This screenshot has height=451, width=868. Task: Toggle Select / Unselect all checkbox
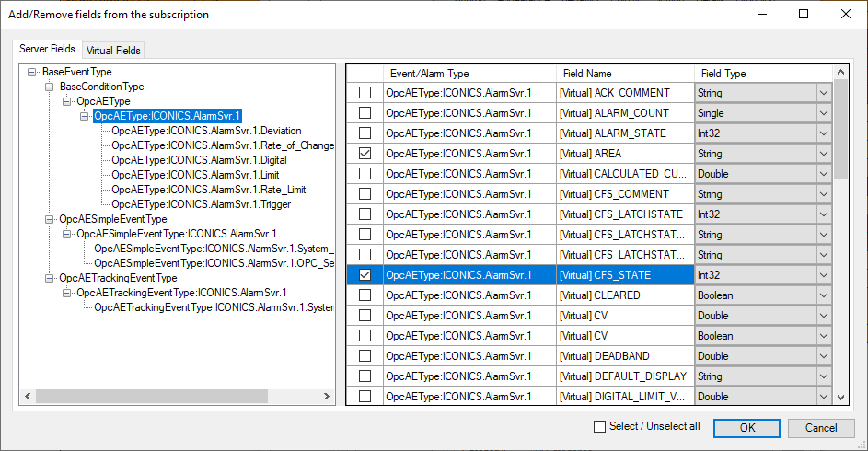tap(600, 427)
